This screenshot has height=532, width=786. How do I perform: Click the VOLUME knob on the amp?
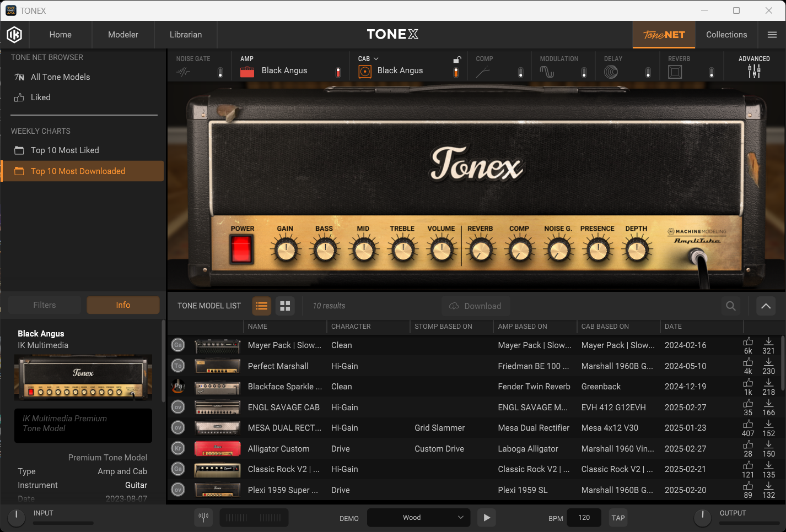tap(442, 250)
